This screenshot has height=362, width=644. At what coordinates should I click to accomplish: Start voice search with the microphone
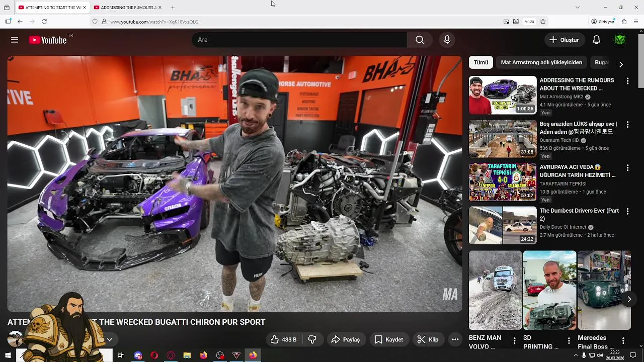pyautogui.click(x=447, y=40)
